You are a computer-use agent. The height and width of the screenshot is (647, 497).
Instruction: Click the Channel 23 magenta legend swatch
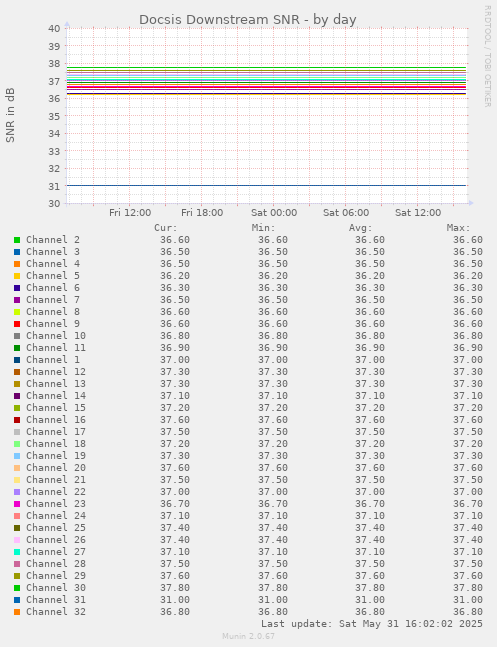click(x=17, y=503)
